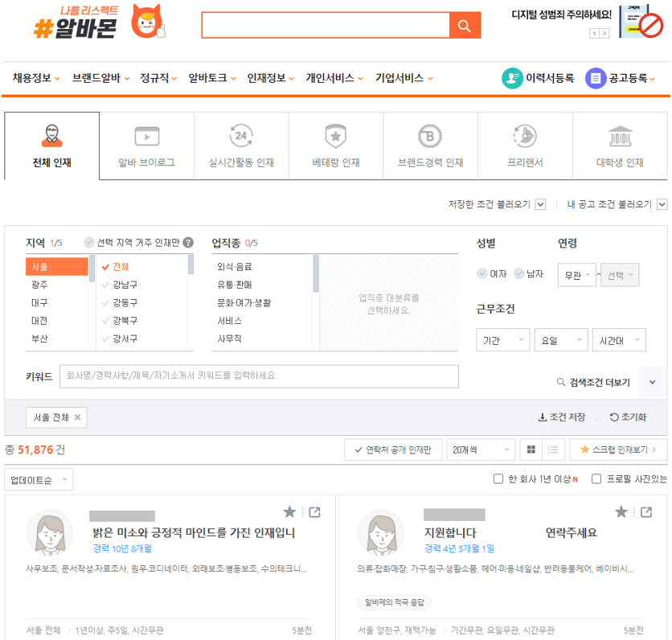This screenshot has width=672, height=640.
Task: Open the 실시간활동 인재 tab
Action: pos(241,146)
